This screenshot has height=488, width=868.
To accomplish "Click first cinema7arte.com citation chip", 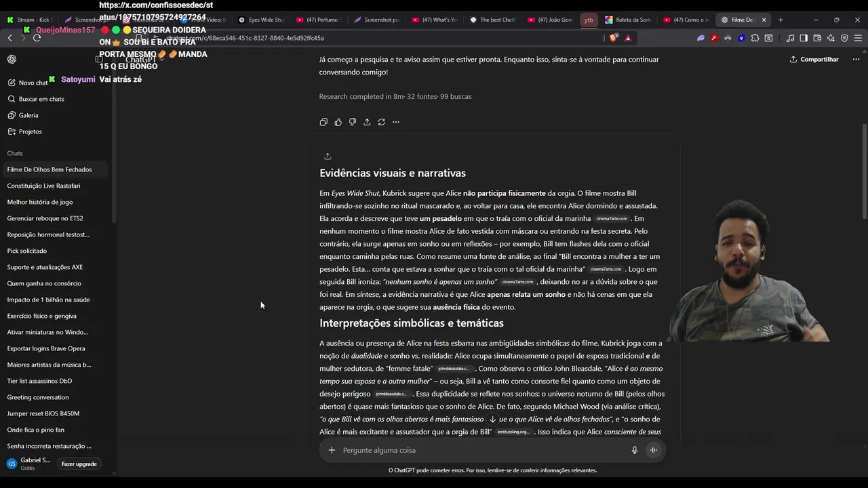I will (612, 219).
